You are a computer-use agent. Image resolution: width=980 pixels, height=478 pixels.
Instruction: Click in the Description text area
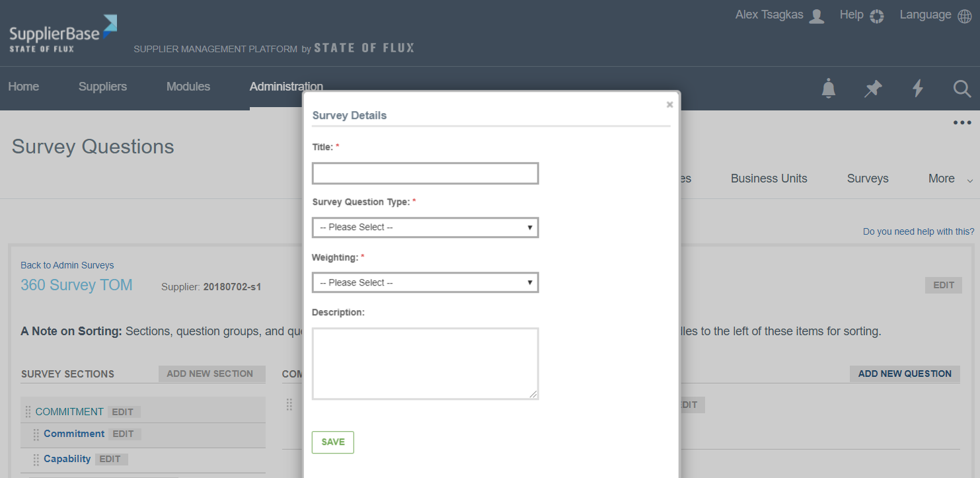coord(426,364)
